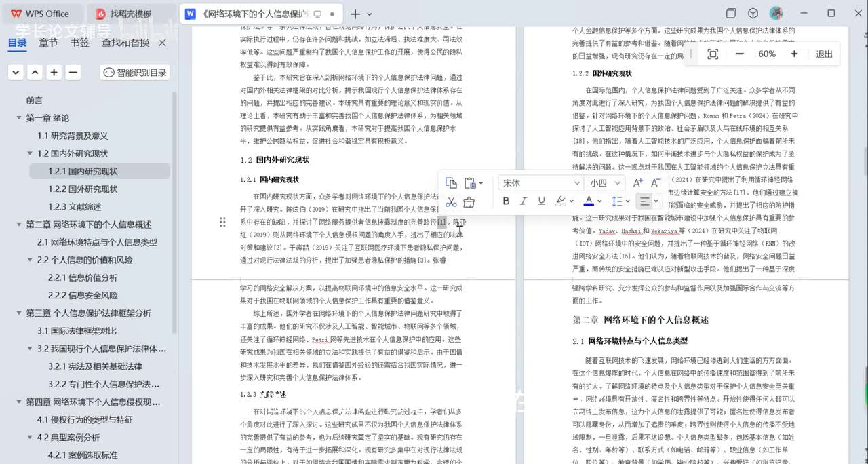Increase font size with A+ icon

click(637, 183)
